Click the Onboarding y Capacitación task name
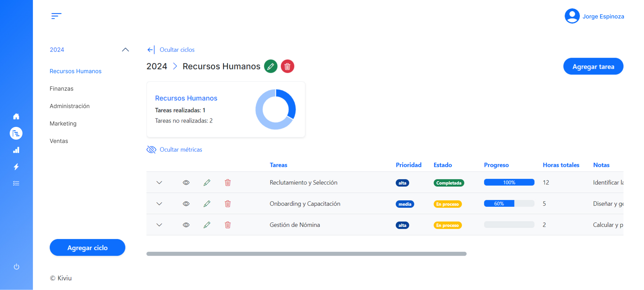Viewport: 644px width, 290px height. (305, 204)
